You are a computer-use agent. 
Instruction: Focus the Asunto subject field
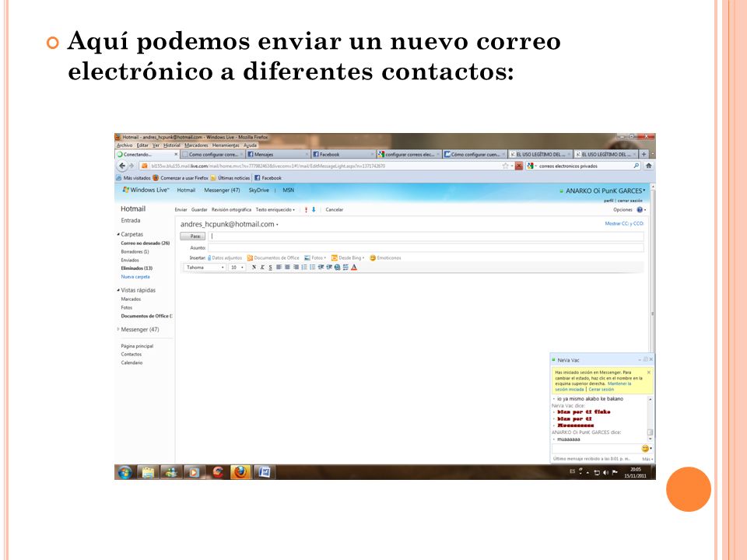coord(426,247)
